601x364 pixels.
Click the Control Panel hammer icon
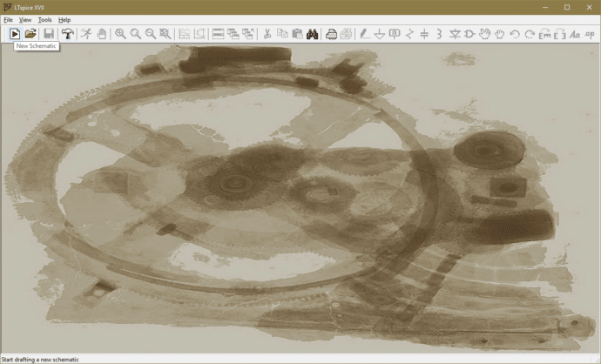pyautogui.click(x=67, y=34)
